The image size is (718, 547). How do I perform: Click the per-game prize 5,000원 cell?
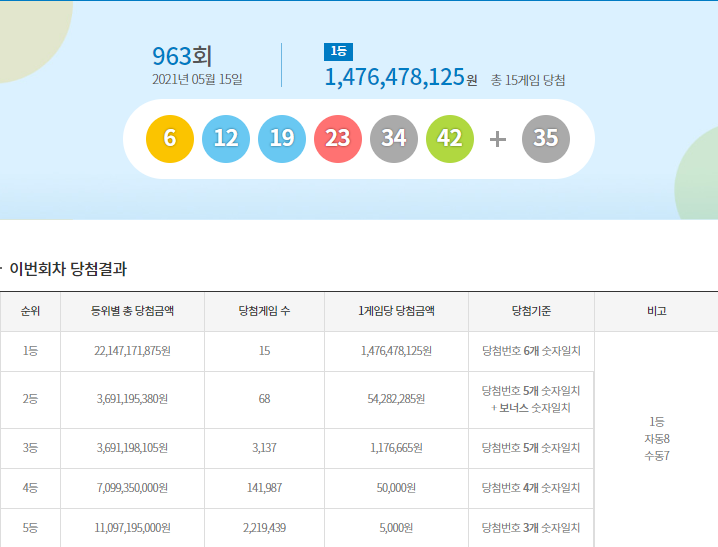pos(397,528)
